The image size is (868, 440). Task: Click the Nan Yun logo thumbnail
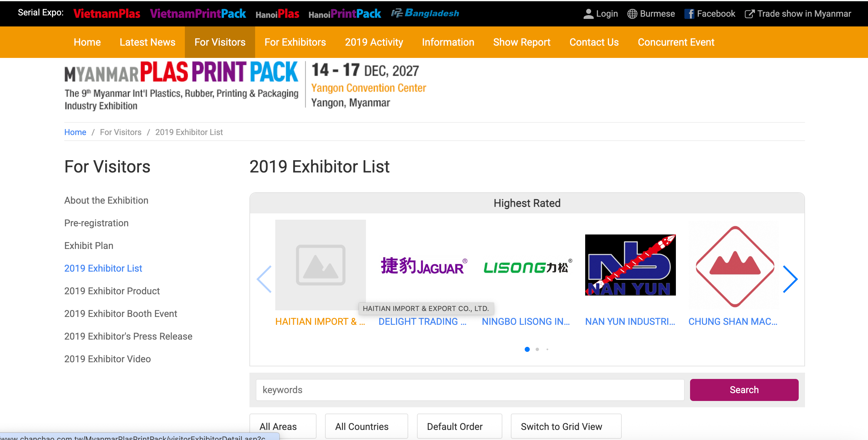tap(630, 265)
